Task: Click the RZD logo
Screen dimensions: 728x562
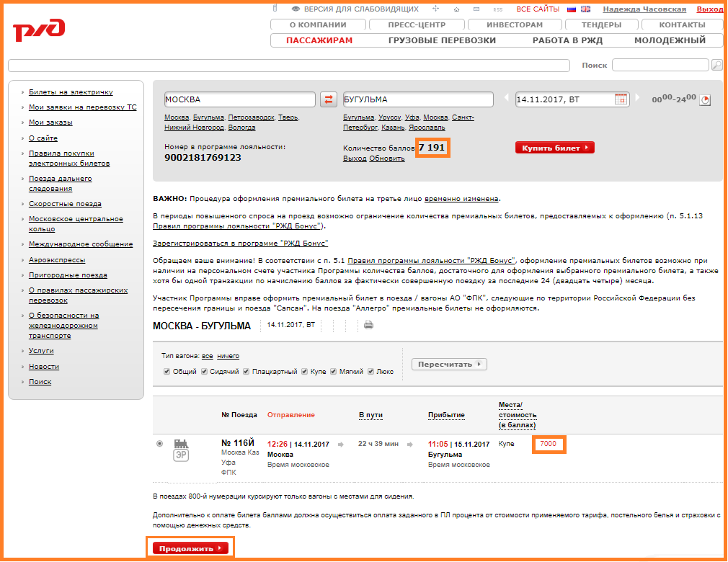Action: [x=39, y=30]
